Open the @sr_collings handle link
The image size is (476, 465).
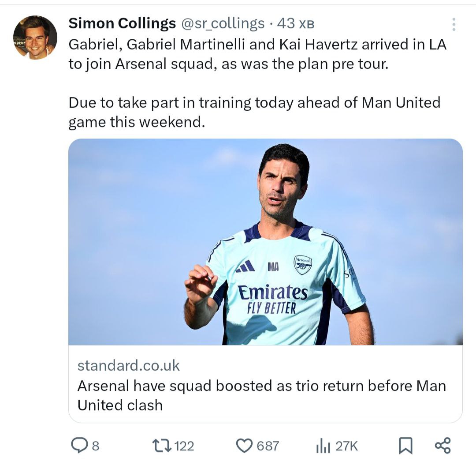pyautogui.click(x=223, y=24)
